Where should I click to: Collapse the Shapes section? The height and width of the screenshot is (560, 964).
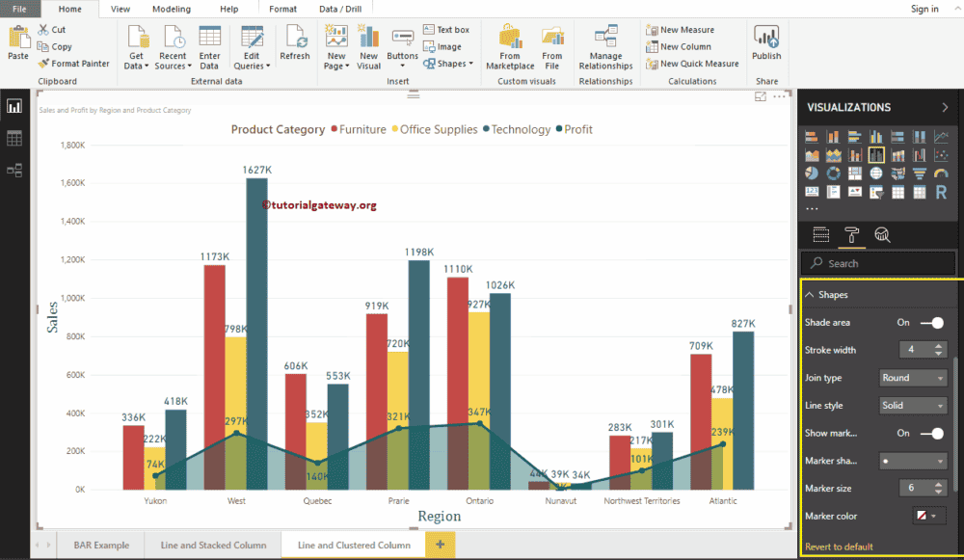(x=810, y=294)
